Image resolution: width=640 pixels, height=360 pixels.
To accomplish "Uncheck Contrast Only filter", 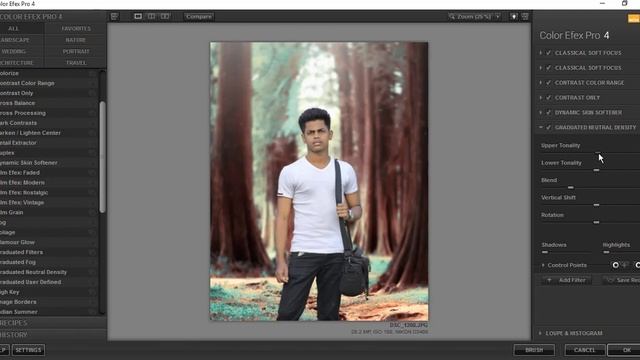I will (x=549, y=98).
